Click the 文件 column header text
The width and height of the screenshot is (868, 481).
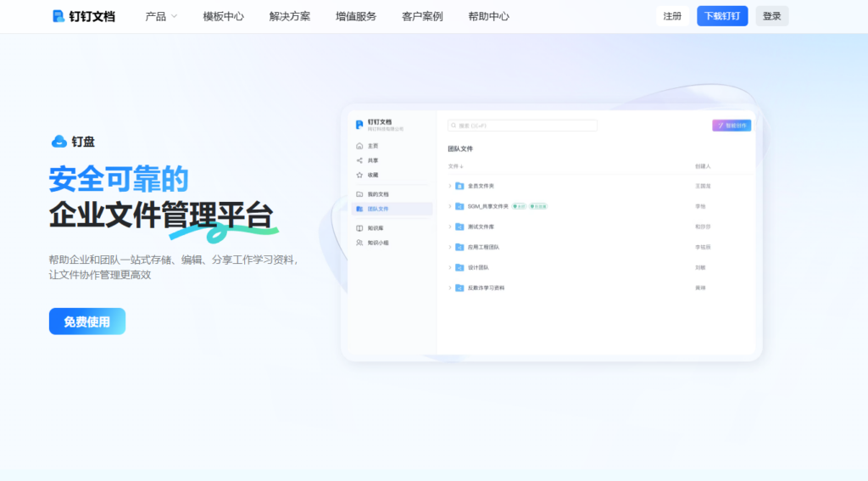point(453,166)
